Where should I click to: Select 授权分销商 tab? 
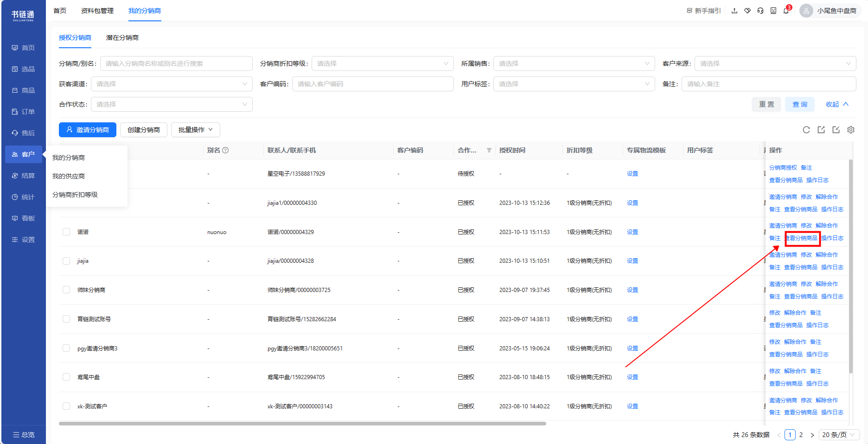(x=75, y=38)
